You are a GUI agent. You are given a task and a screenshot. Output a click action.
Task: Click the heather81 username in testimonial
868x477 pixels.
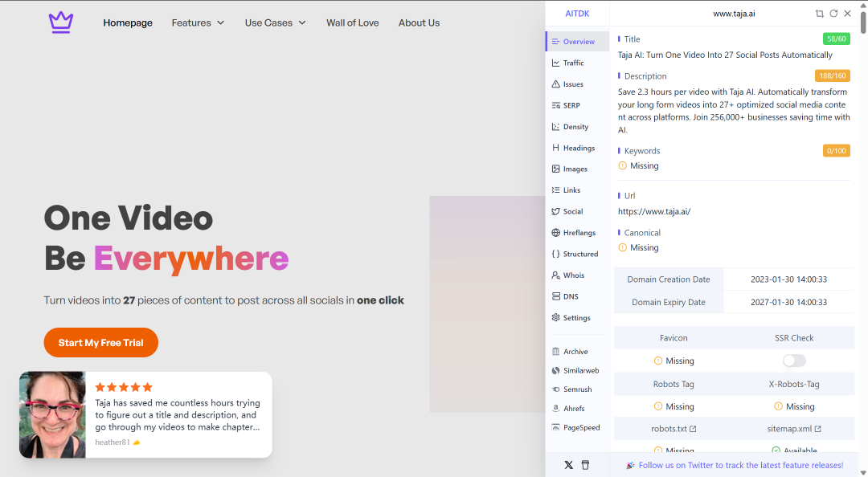(x=113, y=442)
